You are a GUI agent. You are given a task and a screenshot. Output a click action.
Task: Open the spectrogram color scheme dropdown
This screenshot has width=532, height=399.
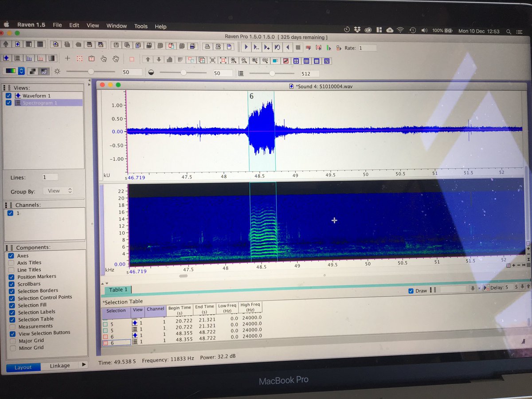tap(21, 70)
